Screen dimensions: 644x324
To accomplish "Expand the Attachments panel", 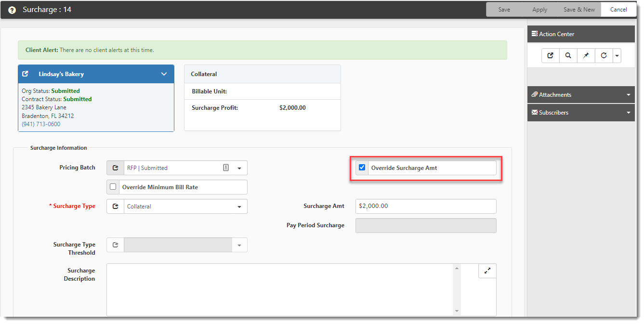I will 628,95.
